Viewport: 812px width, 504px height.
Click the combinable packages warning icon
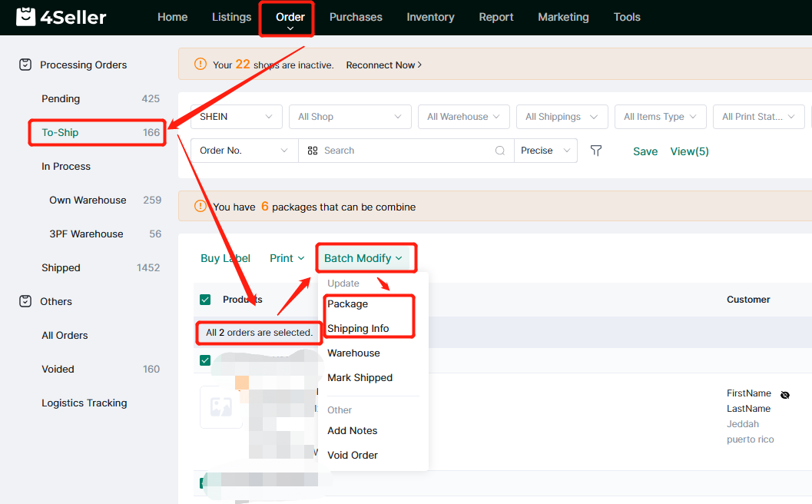[x=201, y=206]
